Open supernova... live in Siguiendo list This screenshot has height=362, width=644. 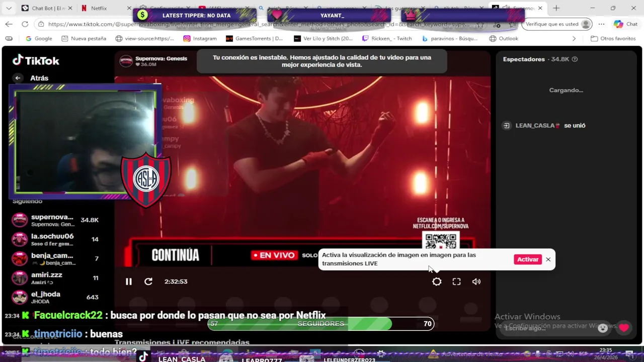click(x=55, y=220)
